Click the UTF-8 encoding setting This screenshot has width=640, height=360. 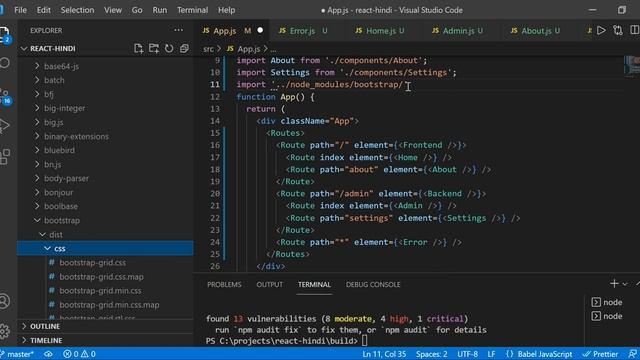coord(467,354)
